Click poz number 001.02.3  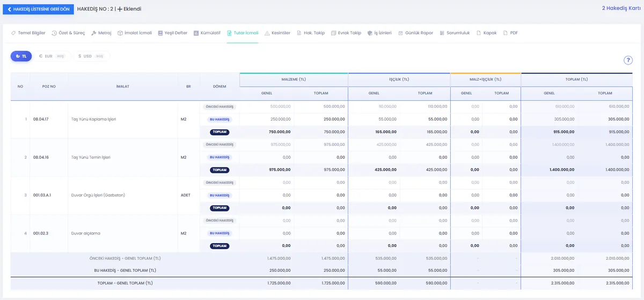point(41,233)
